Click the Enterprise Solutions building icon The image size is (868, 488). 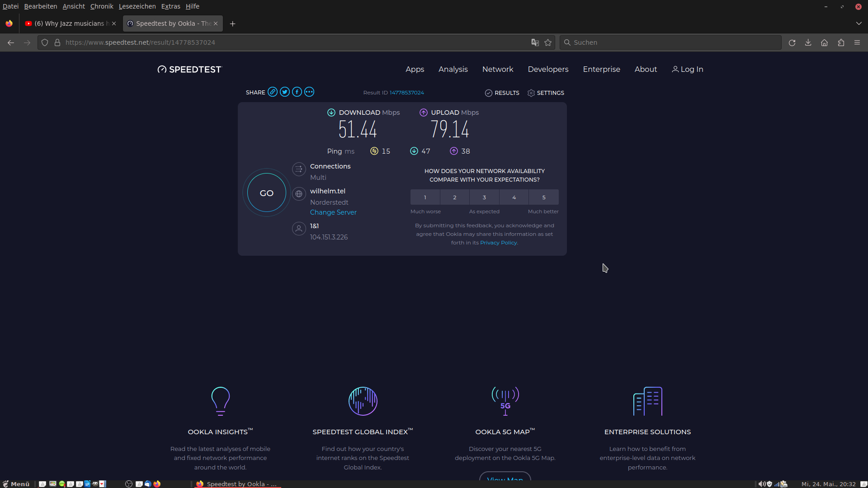[648, 401]
